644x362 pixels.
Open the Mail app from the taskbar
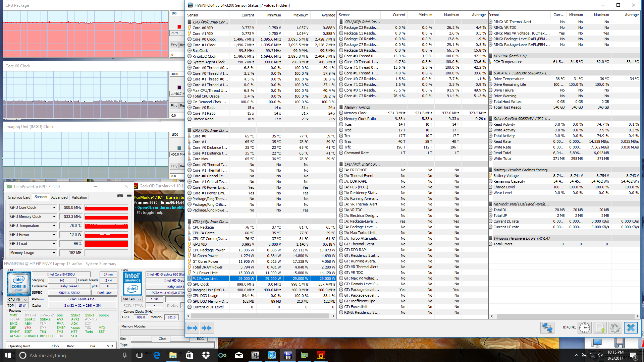(238, 355)
